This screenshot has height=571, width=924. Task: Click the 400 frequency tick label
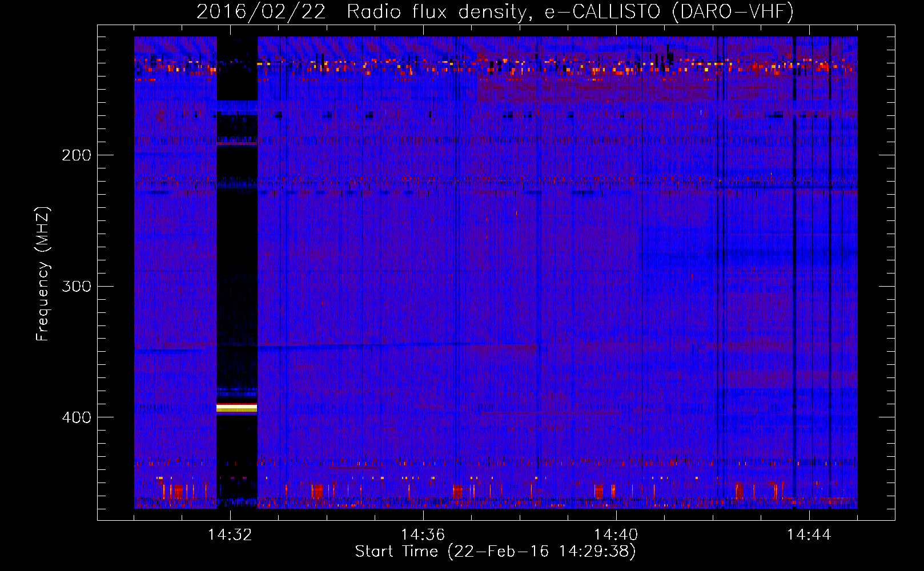[77, 417]
